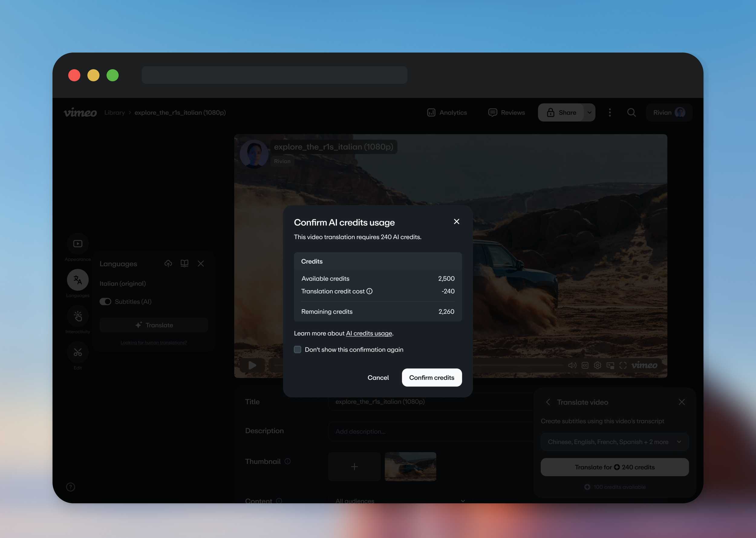The height and width of the screenshot is (538, 756).
Task: Click the Add description field
Action: pyautogui.click(x=430, y=431)
